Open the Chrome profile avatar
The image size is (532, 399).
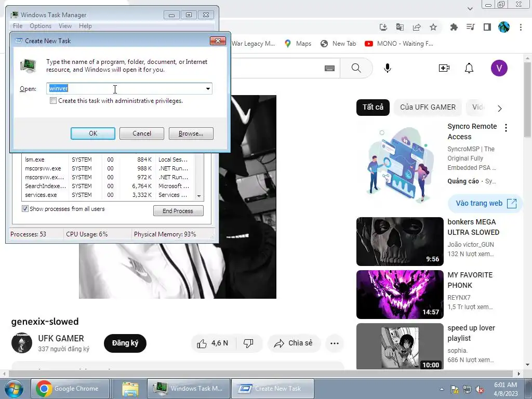tap(504, 27)
